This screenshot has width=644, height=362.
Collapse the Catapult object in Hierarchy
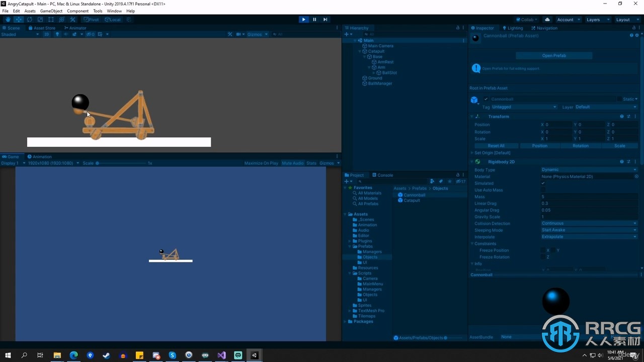359,51
